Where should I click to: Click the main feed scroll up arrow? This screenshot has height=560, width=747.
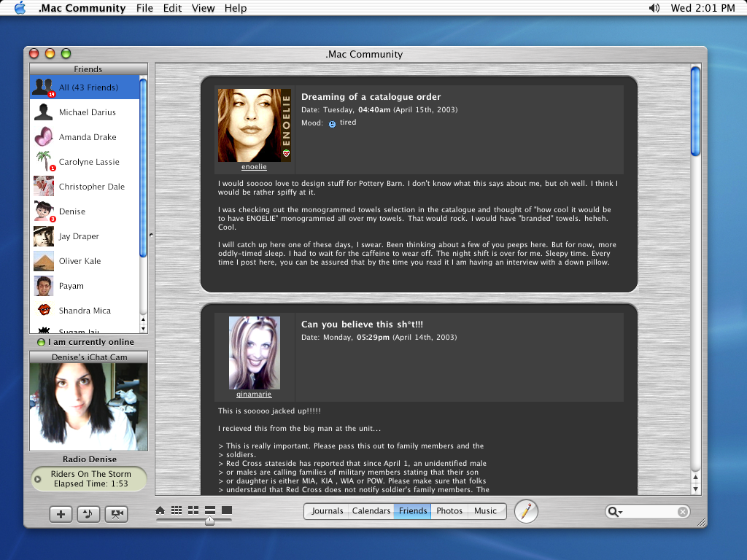(x=695, y=477)
